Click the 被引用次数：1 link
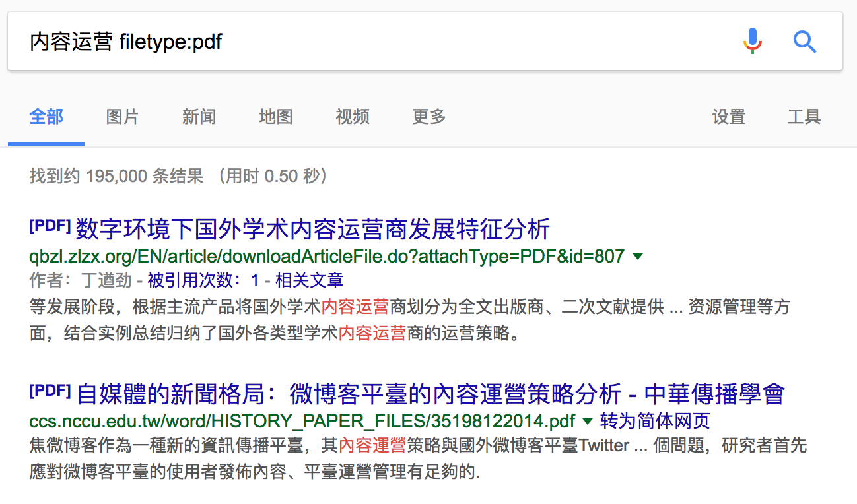The height and width of the screenshot is (504, 857). pos(203,280)
